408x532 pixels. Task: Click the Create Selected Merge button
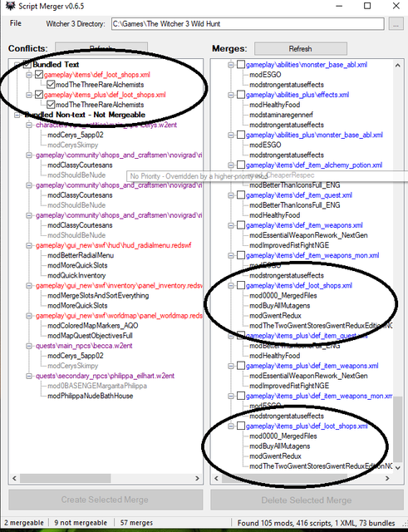tap(106, 500)
